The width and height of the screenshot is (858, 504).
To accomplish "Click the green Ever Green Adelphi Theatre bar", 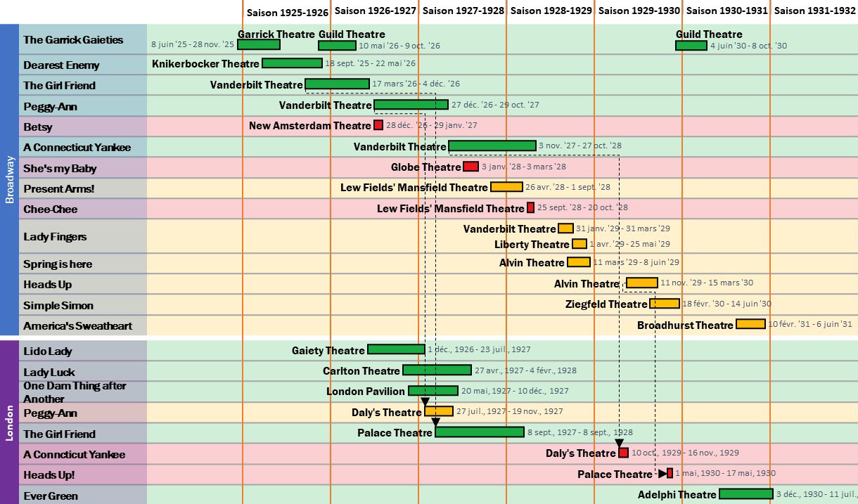I will (x=745, y=494).
